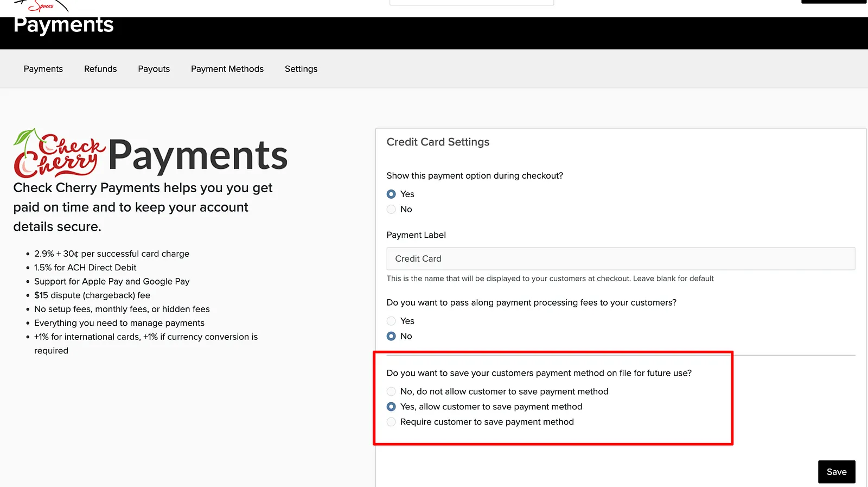Viewport: 868px width, 487px height.
Task: Switch to the Refunds tab
Action: click(100, 69)
